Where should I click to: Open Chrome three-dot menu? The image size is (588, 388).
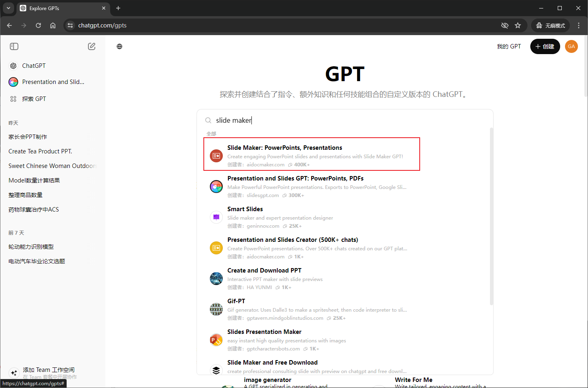pyautogui.click(x=579, y=25)
